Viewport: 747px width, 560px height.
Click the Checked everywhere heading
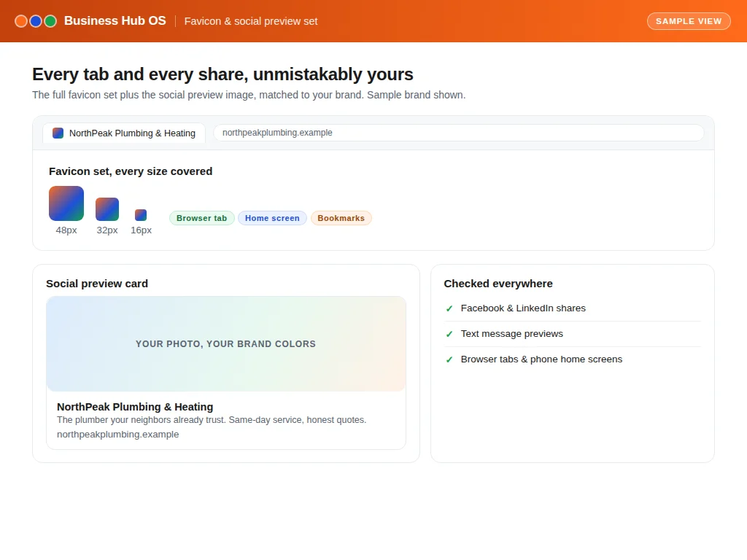pyautogui.click(x=498, y=284)
